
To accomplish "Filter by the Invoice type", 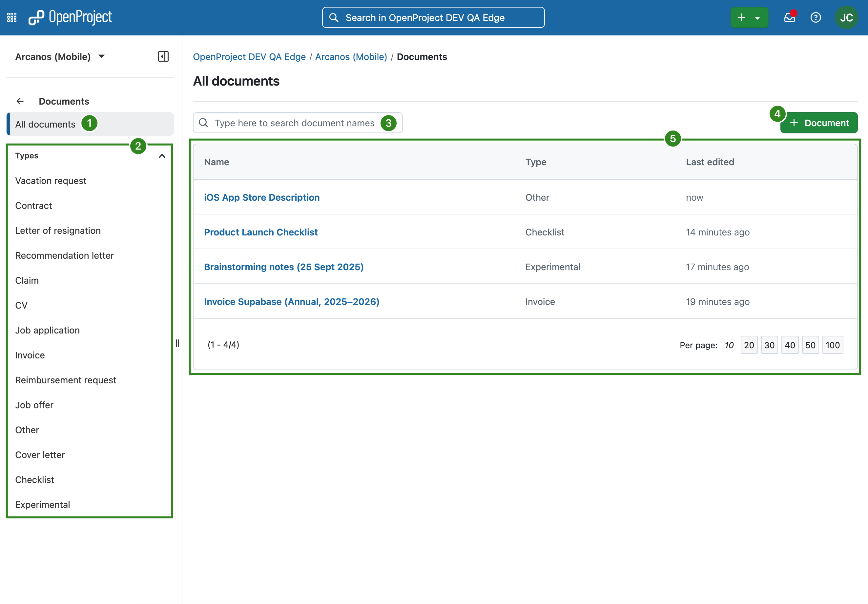I will pos(30,355).
